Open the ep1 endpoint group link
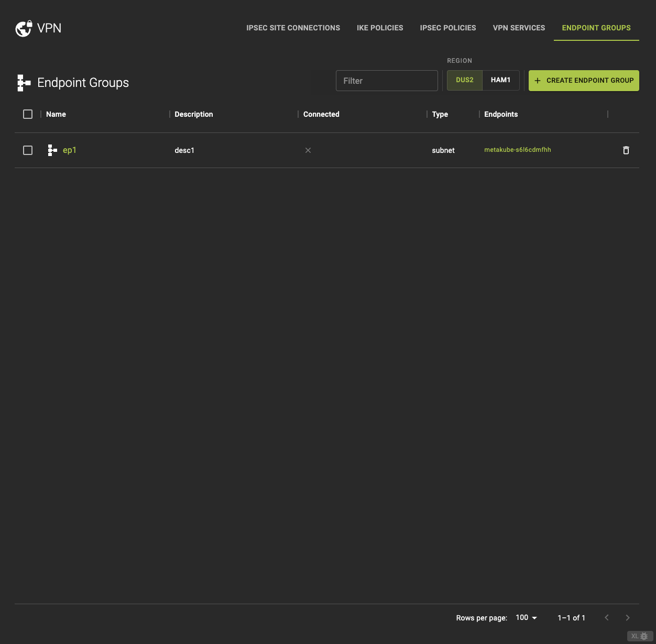 pos(70,150)
